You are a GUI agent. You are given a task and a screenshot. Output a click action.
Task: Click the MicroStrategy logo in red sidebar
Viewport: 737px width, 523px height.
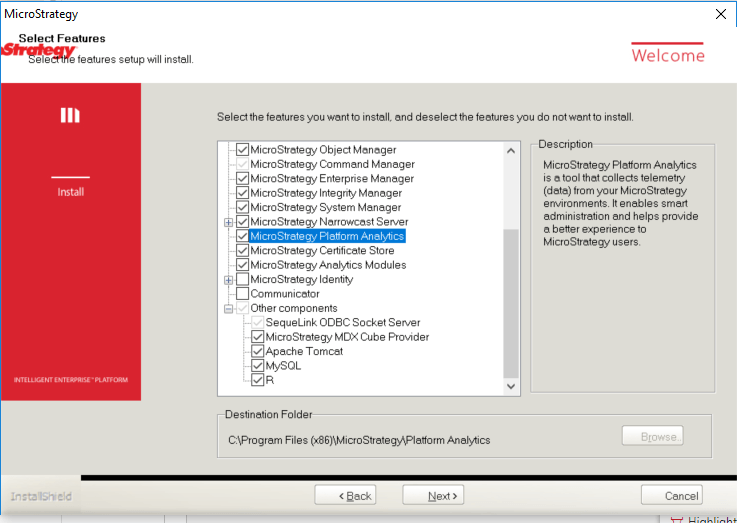tap(70, 116)
